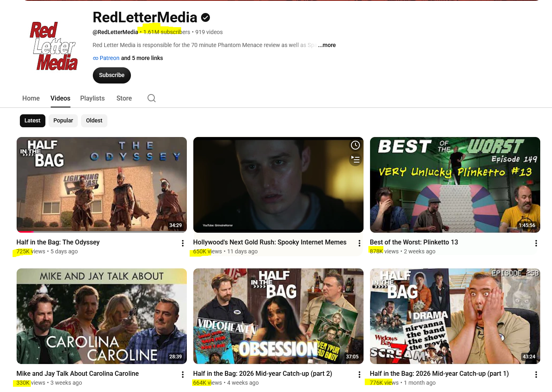
Task: Expand the 'and 5 more links' list
Action: (x=142, y=58)
